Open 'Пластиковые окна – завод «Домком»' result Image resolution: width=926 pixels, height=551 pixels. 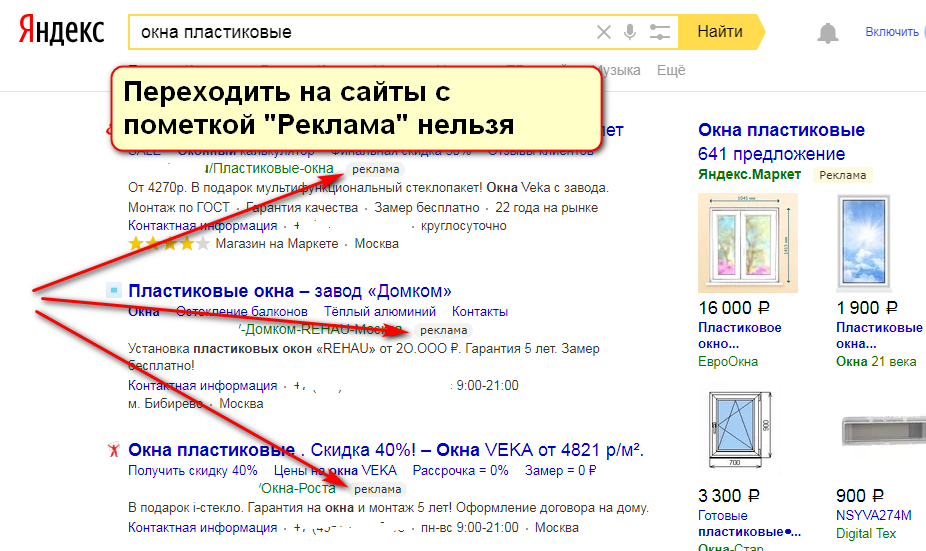[290, 291]
